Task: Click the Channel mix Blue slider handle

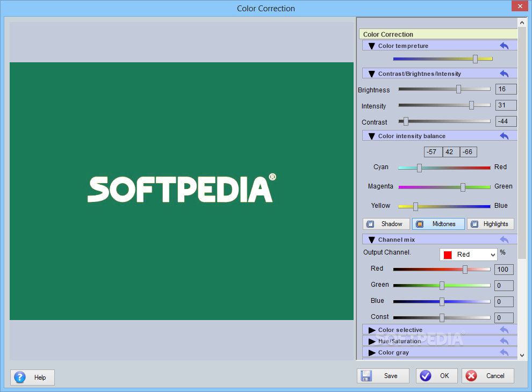Action: [x=442, y=301]
